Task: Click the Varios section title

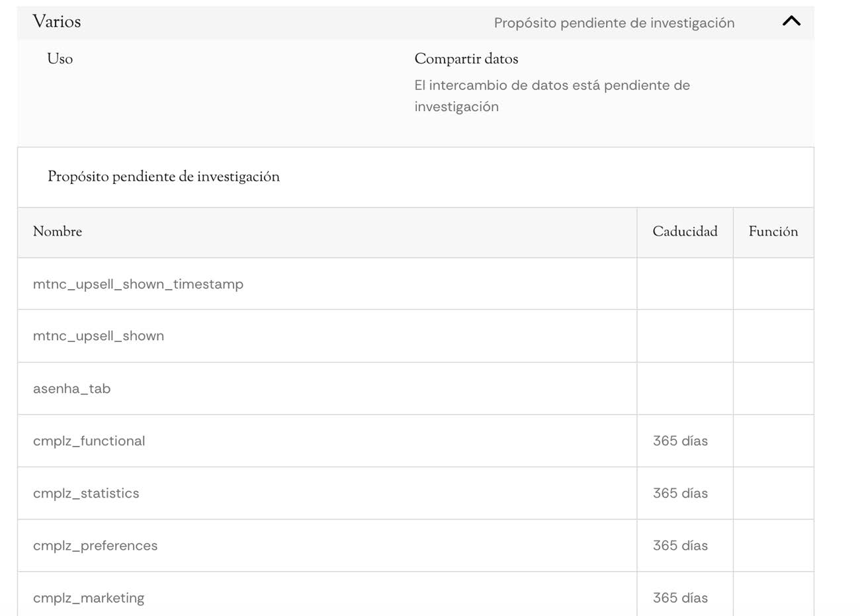Action: click(57, 22)
